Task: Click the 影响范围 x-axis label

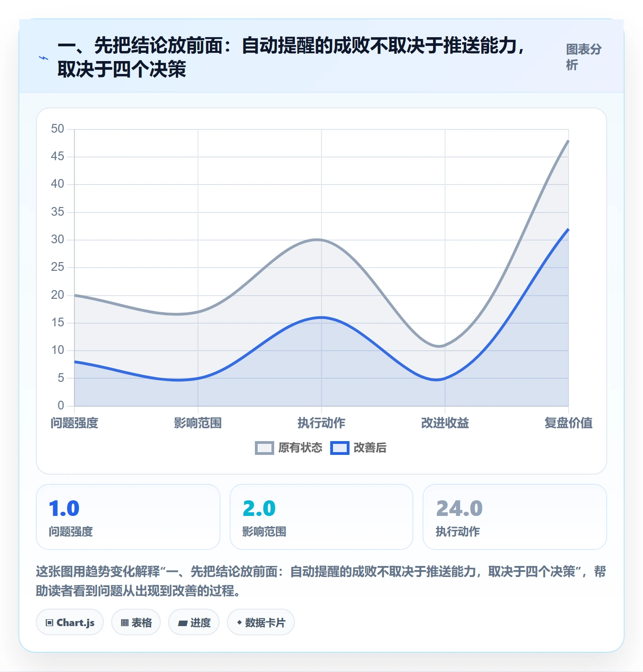Action: tap(198, 423)
